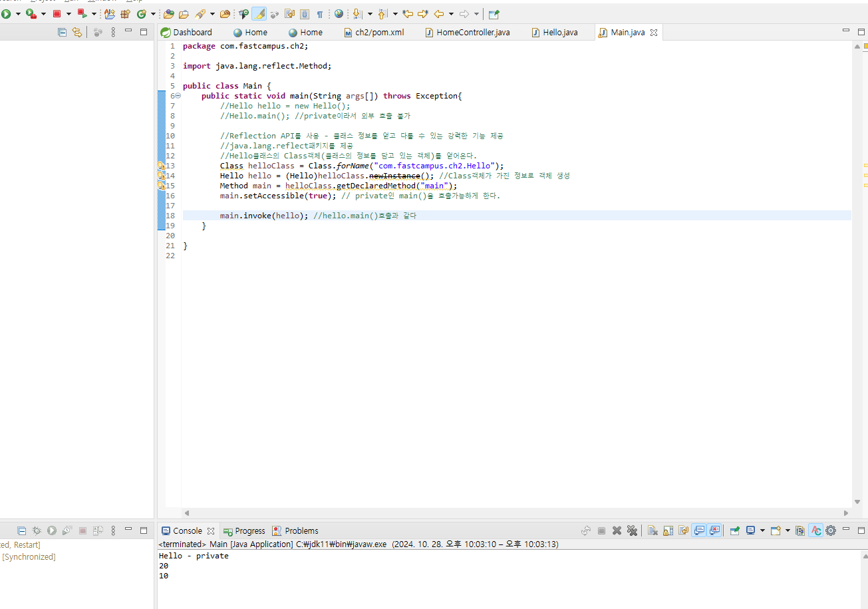
Task: Click console Preferences gear icon
Action: pyautogui.click(x=831, y=530)
